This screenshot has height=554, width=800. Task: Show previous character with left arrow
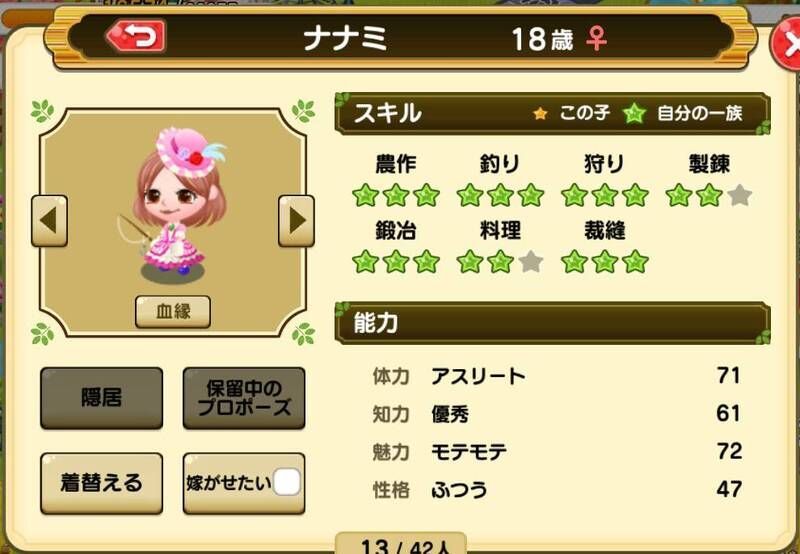point(49,221)
